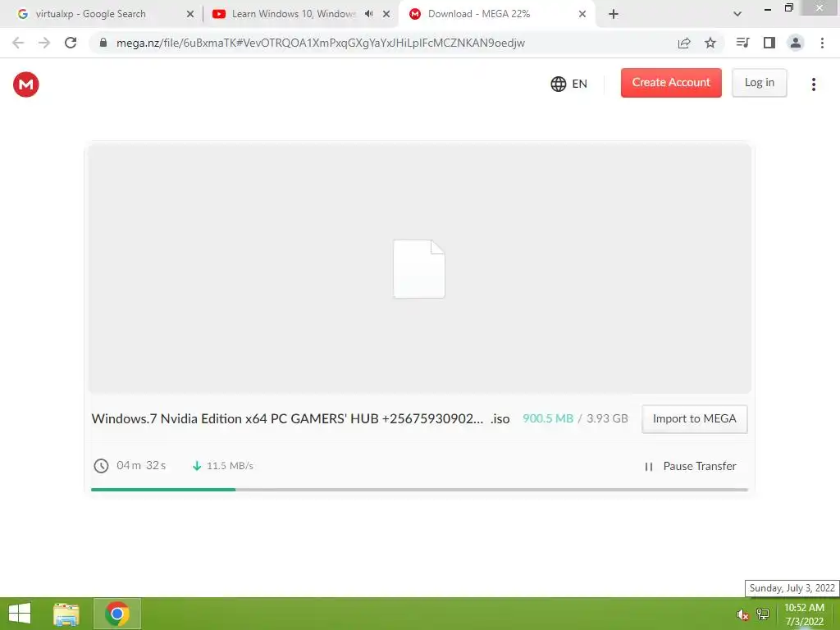Switch to Learn Windows 10 YouTube tab
Image resolution: width=840 pixels, height=630 pixels.
293,14
